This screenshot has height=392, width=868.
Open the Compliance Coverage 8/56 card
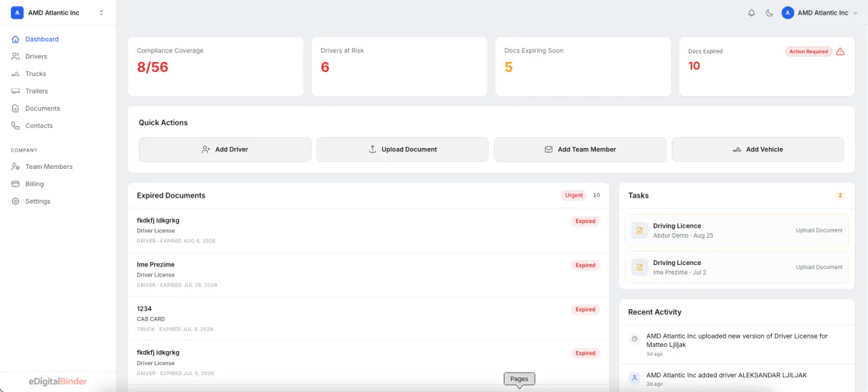click(215, 67)
